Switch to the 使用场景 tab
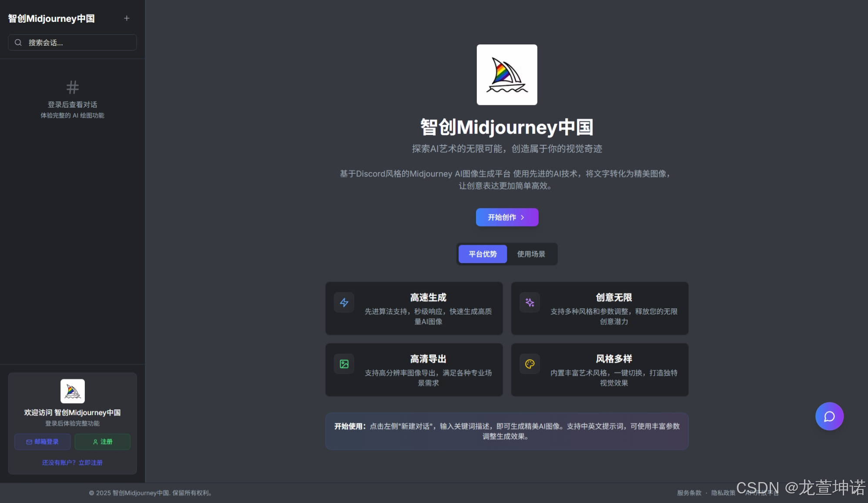 (x=531, y=254)
